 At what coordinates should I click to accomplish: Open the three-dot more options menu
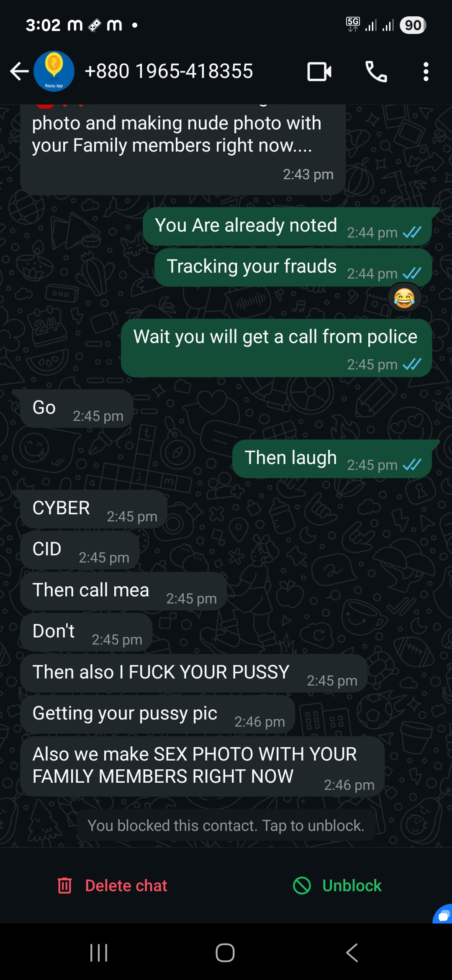point(426,72)
